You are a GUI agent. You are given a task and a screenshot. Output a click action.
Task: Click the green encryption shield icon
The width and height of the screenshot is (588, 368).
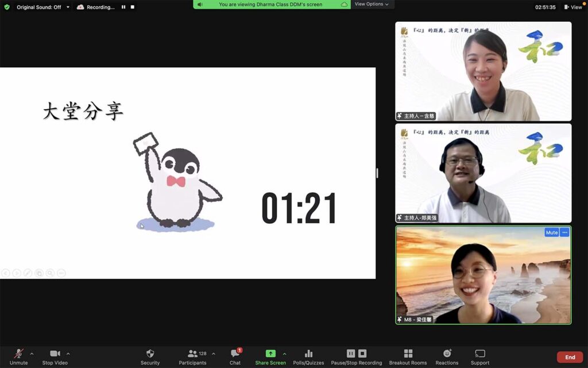pos(7,7)
